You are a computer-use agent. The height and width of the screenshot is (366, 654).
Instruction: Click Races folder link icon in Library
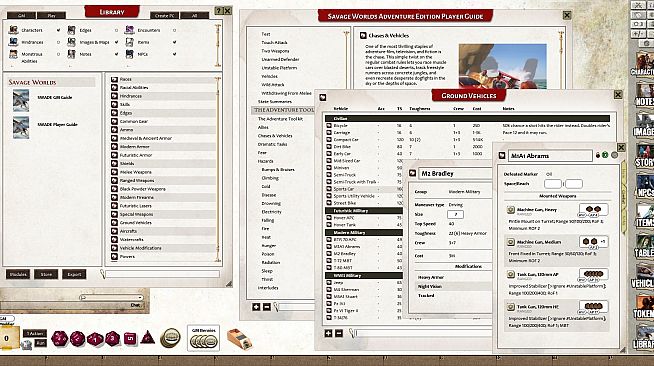coord(114,79)
